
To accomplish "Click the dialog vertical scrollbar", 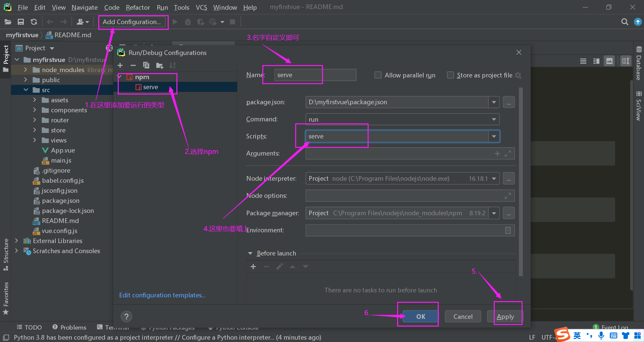I will (x=521, y=182).
